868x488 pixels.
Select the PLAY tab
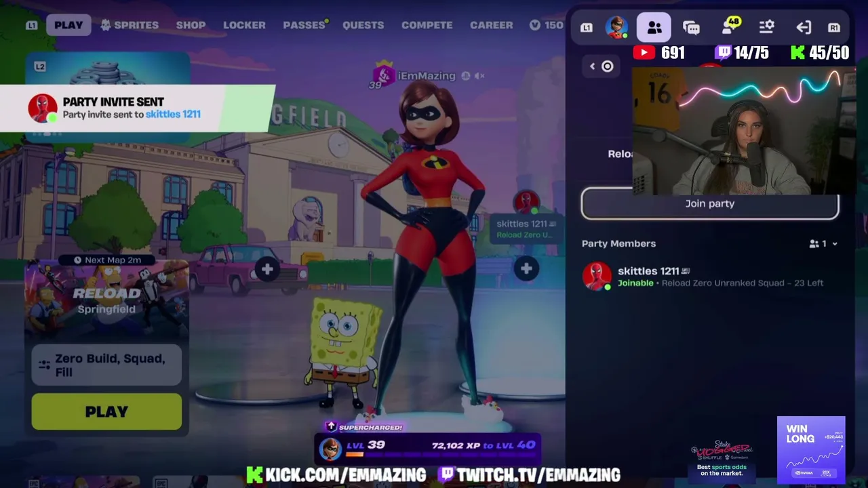pyautogui.click(x=68, y=25)
